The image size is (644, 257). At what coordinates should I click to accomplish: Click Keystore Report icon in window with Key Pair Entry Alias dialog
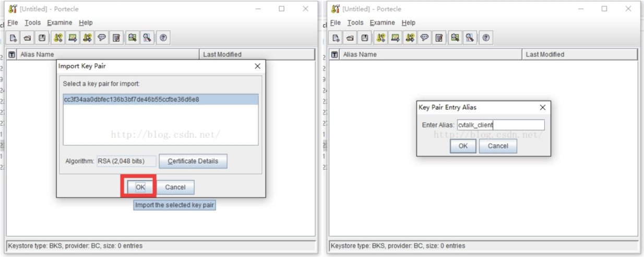coord(439,38)
